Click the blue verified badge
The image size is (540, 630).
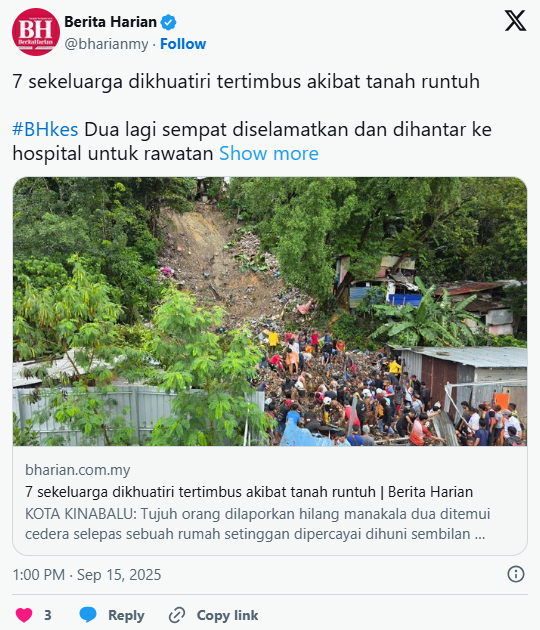168,22
